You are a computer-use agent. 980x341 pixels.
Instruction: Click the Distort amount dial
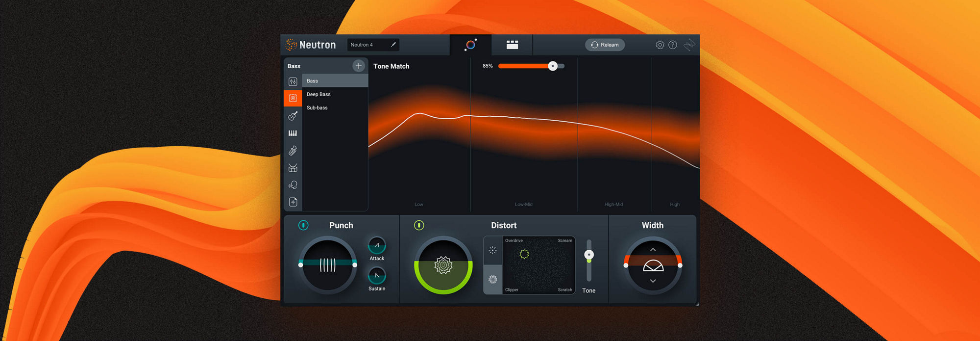pyautogui.click(x=443, y=265)
